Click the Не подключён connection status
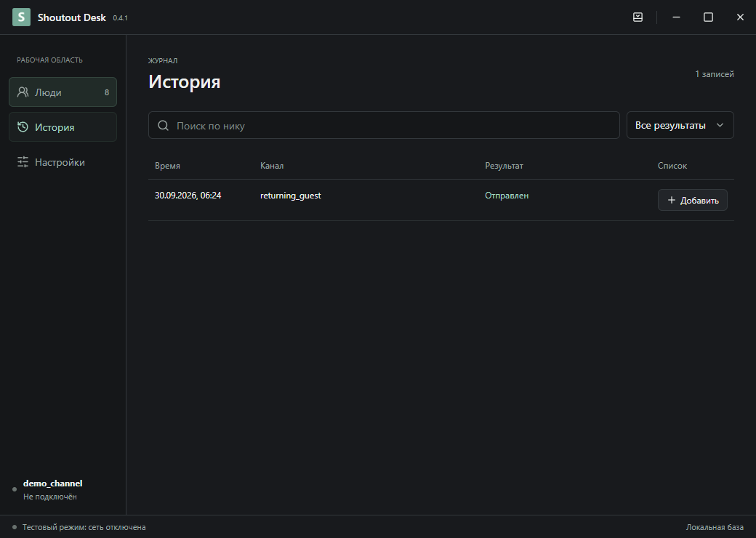The height and width of the screenshot is (538, 756). pos(49,497)
